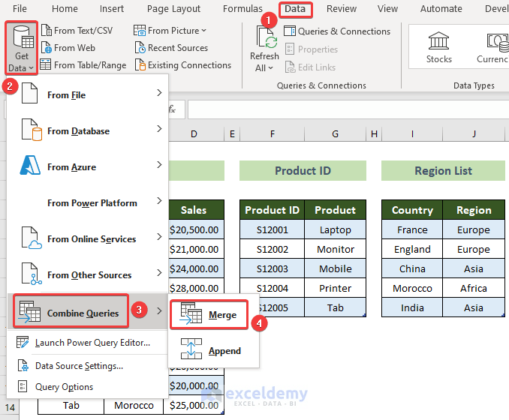Open the Review tab
Image resolution: width=509 pixels, height=420 pixels.
(341, 9)
